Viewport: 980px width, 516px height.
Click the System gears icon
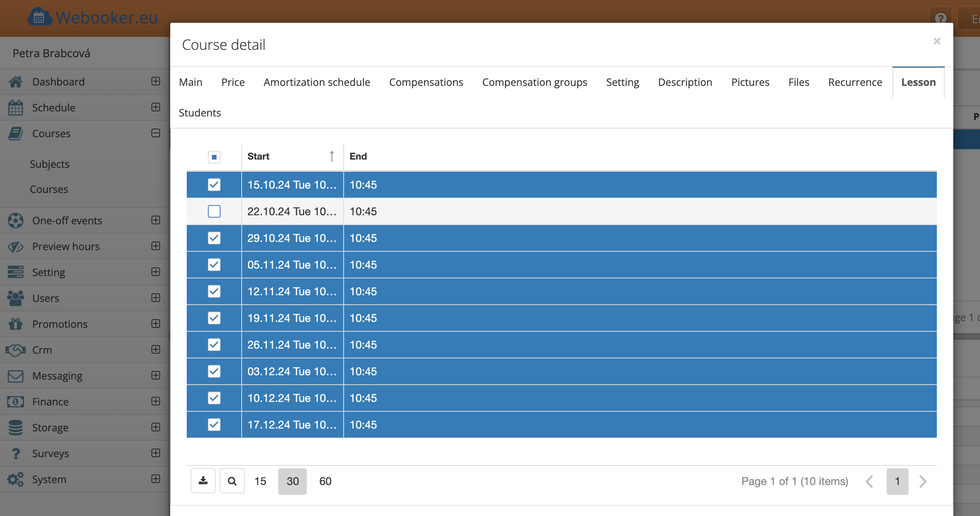pos(16,479)
